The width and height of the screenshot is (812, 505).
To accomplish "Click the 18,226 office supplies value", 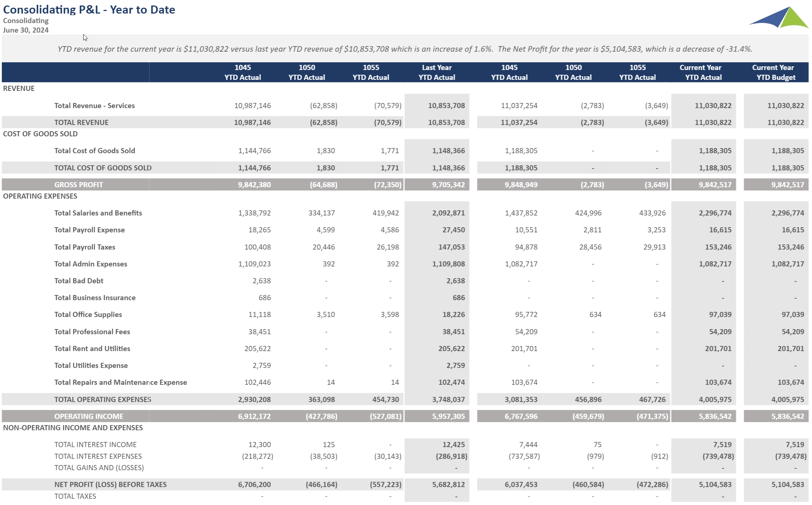I will coord(453,314).
